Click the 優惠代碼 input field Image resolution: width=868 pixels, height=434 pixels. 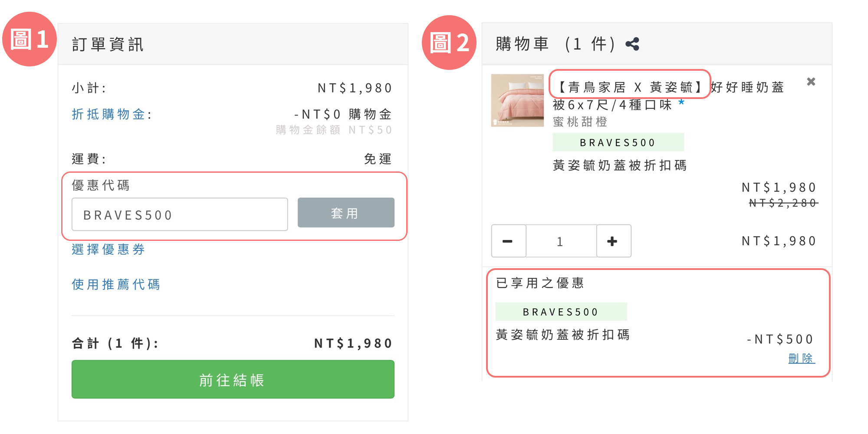[180, 214]
